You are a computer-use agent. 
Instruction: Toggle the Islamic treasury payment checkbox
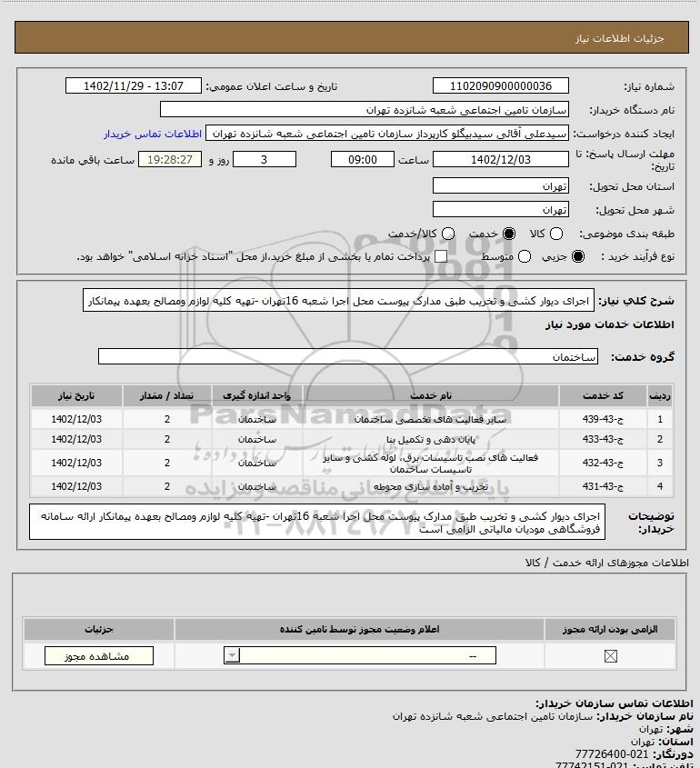(x=441, y=256)
